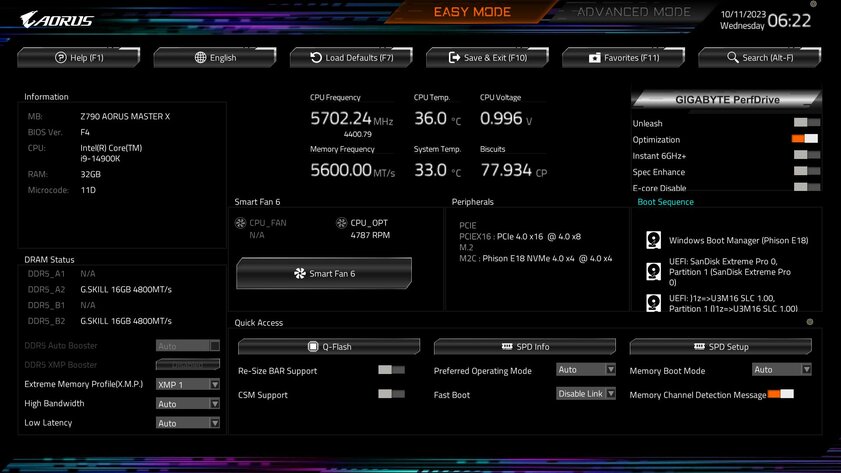Click the small round icon beside Quick Access

click(x=810, y=322)
